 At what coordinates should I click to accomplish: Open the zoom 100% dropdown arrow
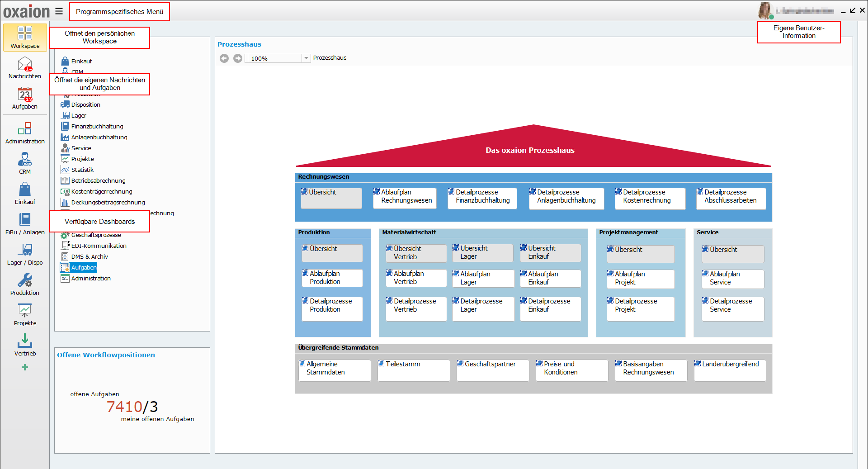pyautogui.click(x=306, y=58)
